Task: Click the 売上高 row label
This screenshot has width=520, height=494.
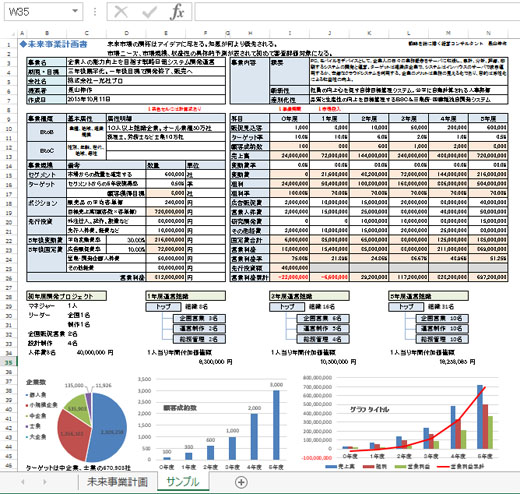Action: coord(249,156)
